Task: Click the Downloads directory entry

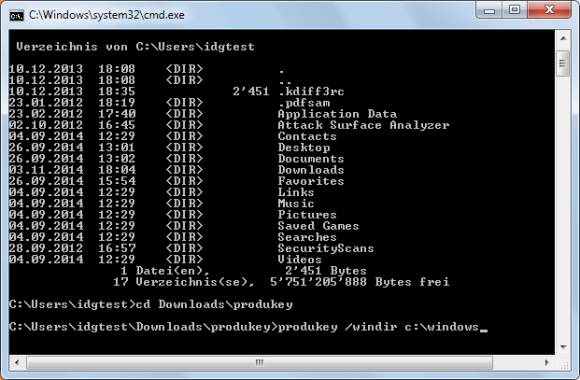Action: [x=311, y=170]
